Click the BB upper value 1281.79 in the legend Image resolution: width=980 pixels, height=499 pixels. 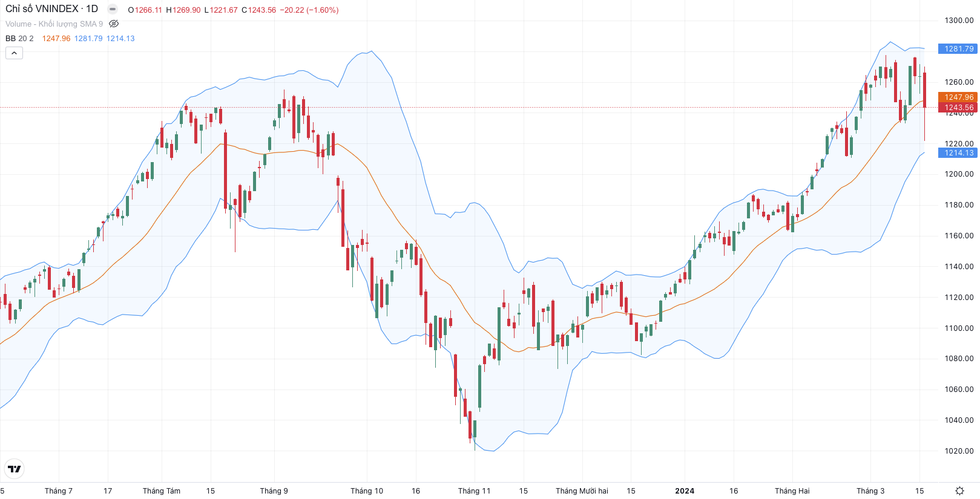click(x=88, y=38)
